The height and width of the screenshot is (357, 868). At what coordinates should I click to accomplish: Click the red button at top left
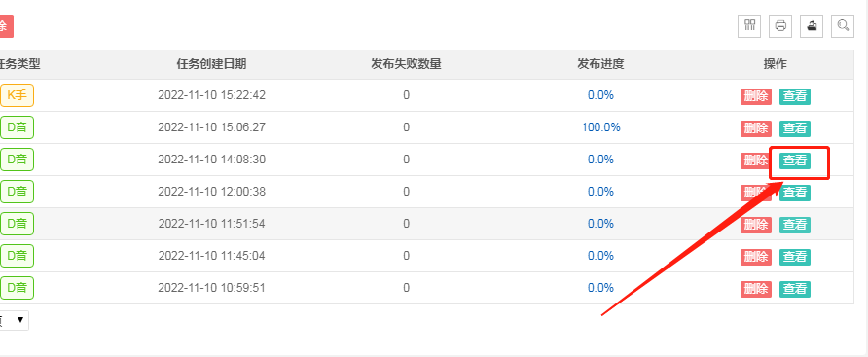(x=6, y=26)
